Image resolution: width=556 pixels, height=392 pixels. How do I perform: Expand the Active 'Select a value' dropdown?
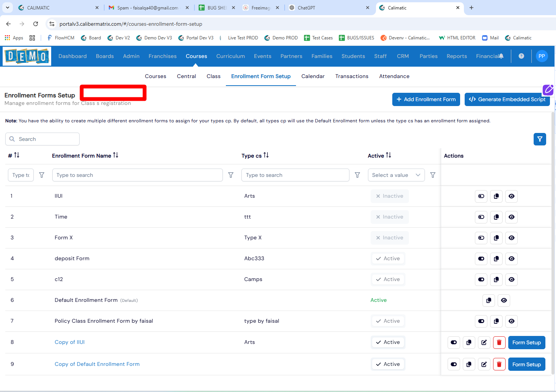[x=396, y=175]
